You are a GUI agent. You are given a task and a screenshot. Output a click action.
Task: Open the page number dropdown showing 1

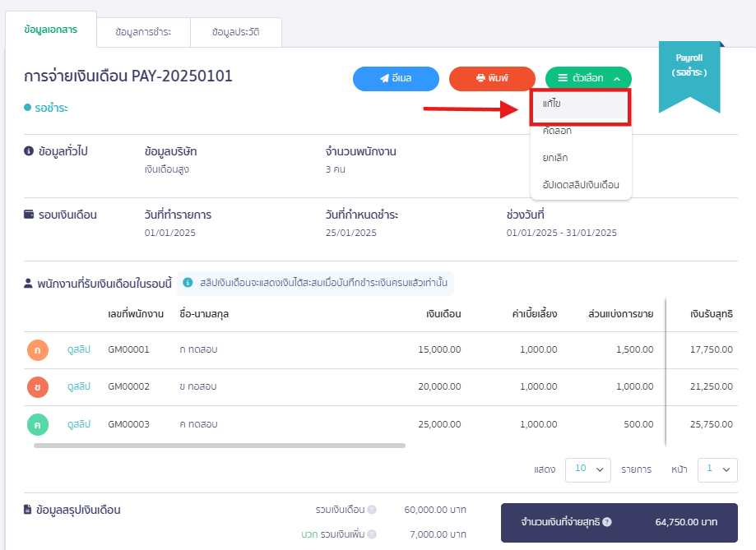(x=716, y=469)
